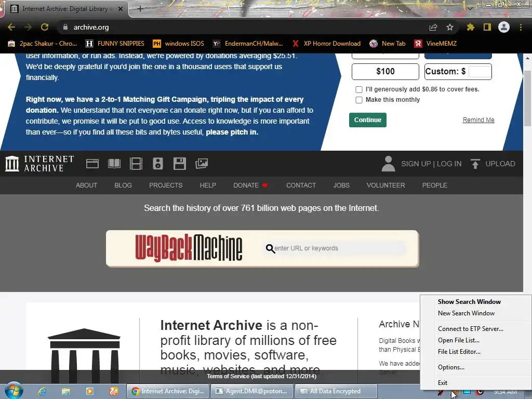Open a new browser tab
Screen dimensions: 532x399
140,9
